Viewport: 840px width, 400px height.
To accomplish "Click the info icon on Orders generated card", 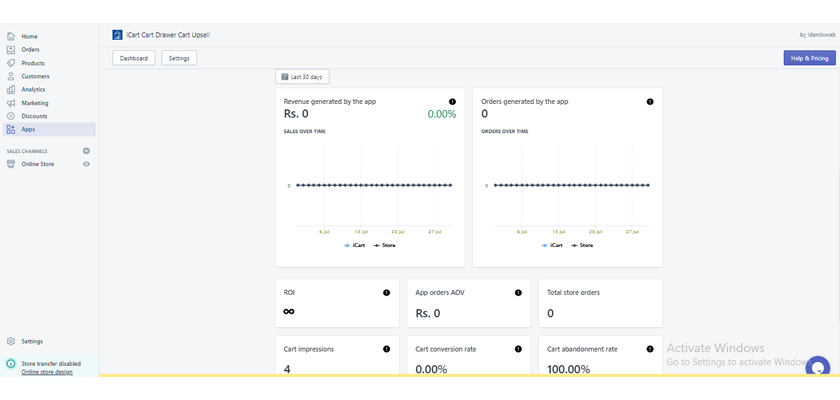I will [650, 102].
